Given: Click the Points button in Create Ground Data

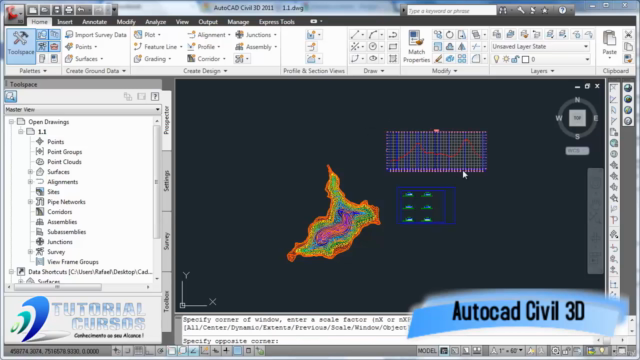Looking at the screenshot, I should click(82, 47).
